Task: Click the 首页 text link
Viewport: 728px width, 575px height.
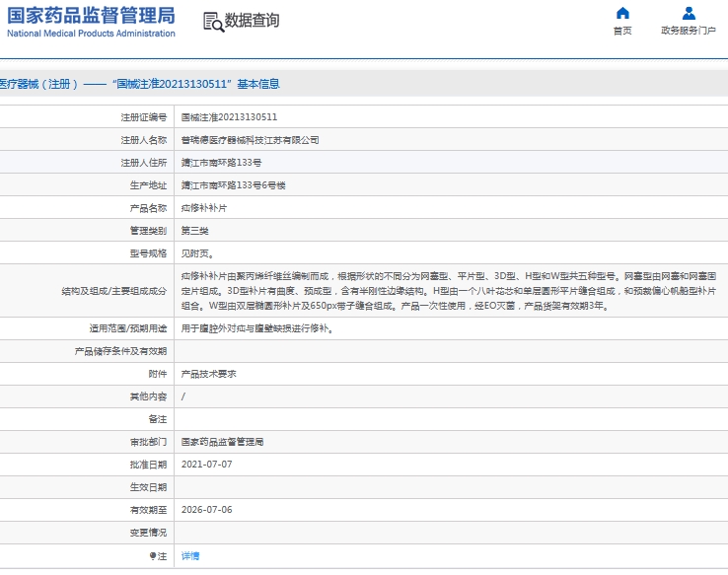Action: [x=622, y=31]
